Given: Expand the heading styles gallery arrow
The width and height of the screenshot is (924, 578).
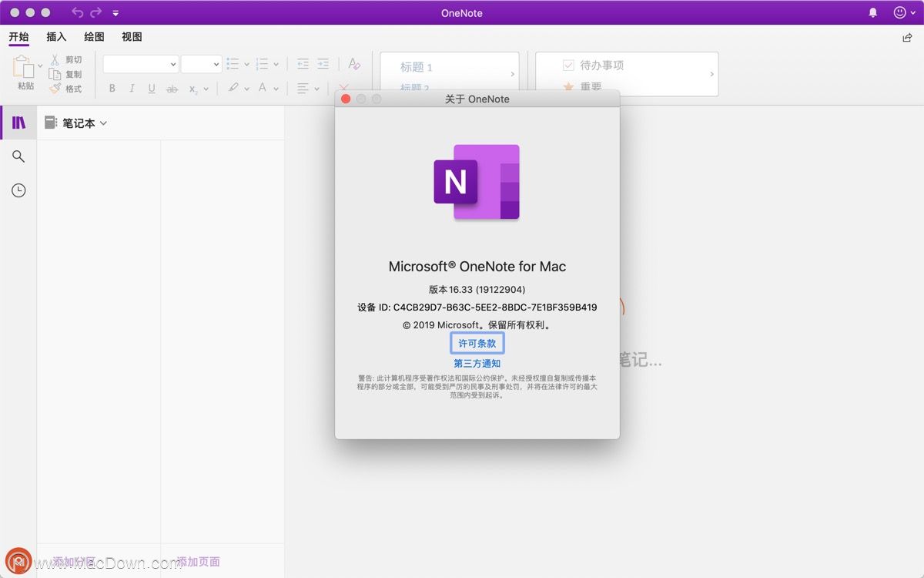Looking at the screenshot, I should coord(513,74).
